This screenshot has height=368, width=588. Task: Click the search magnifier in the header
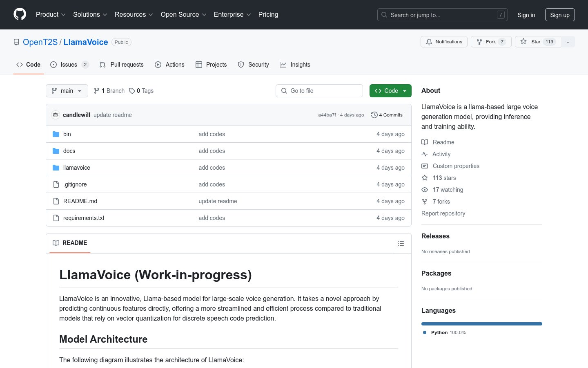[x=384, y=15]
